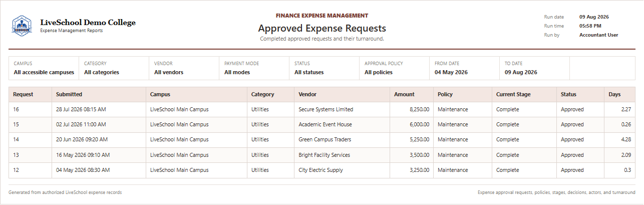Click the All accessible campuses filter value
The image size is (644, 205).
(44, 72)
